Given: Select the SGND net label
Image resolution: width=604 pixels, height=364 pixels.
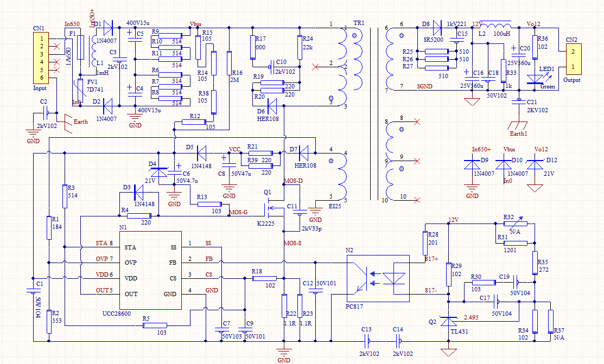Looking at the screenshot, I should 424,86.
